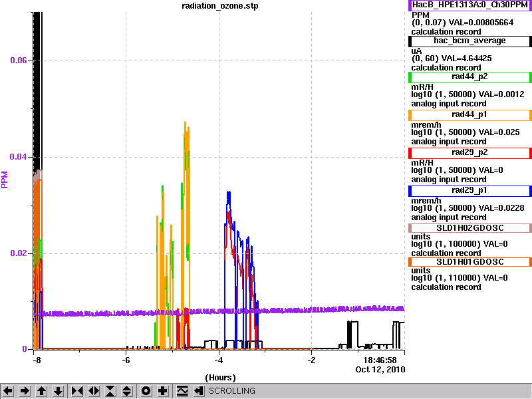
Task: Zoom in vertically with the hourglass icon
Action: pos(110,391)
